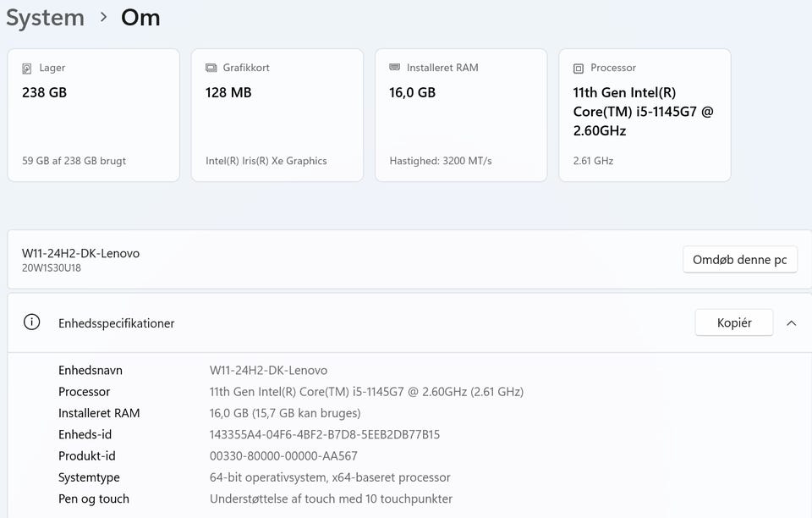Collapse the Enhedsspecifikationer section chevron
The width and height of the screenshot is (812, 518).
pyautogui.click(x=791, y=322)
